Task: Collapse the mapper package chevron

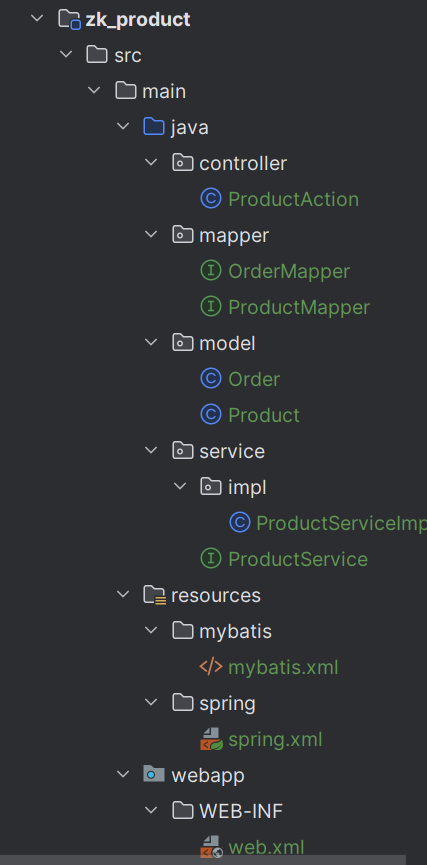Action: click(151, 234)
